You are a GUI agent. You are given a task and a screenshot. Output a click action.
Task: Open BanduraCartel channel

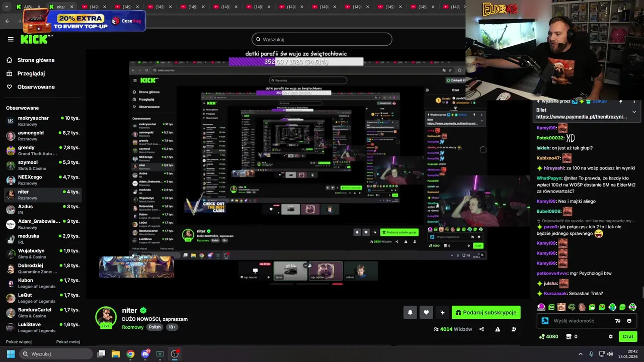[x=43, y=312]
